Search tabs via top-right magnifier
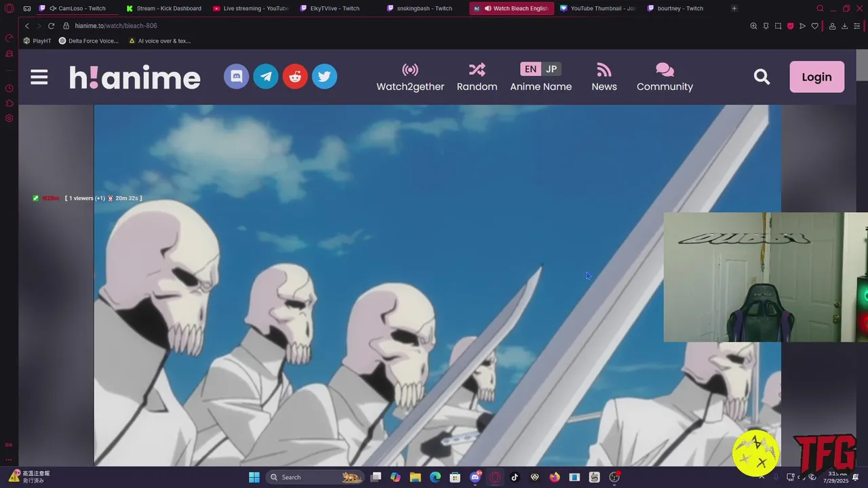868x488 pixels. point(820,8)
